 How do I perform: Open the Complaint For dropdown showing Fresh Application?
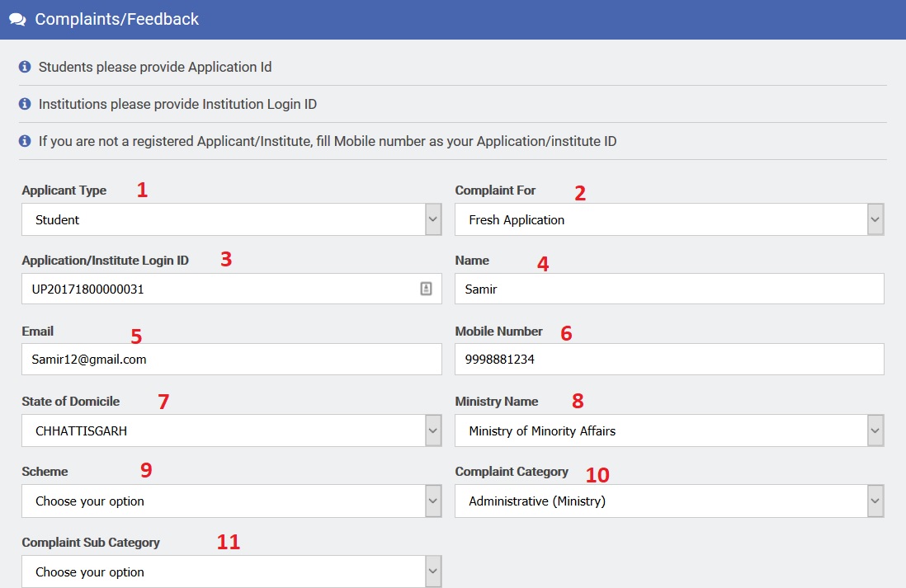pos(669,219)
